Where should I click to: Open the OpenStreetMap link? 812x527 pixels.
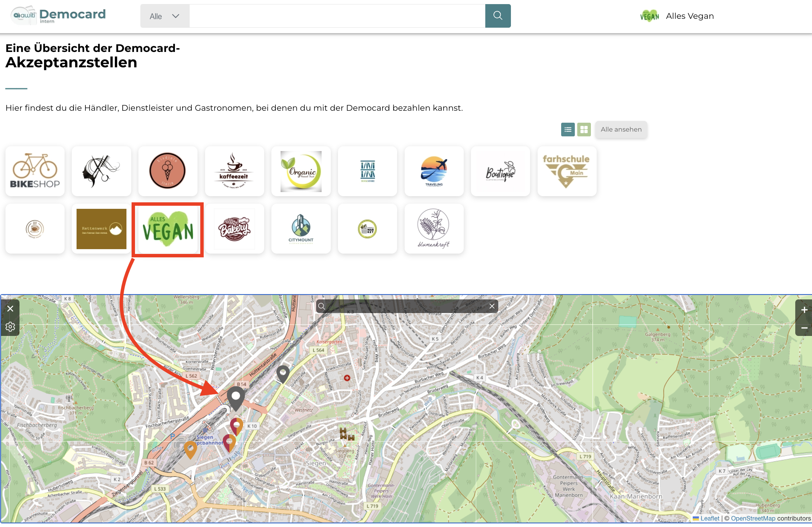pyautogui.click(x=753, y=518)
